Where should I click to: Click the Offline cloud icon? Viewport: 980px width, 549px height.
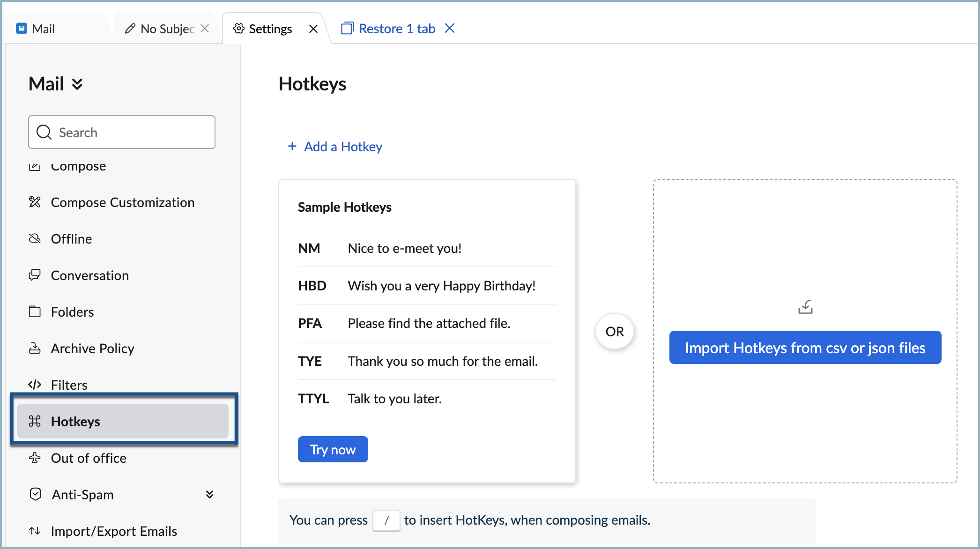[x=35, y=238]
